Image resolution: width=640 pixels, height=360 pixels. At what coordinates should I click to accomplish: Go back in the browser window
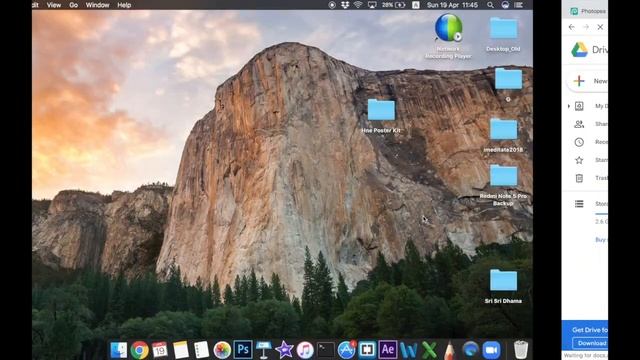(x=571, y=27)
